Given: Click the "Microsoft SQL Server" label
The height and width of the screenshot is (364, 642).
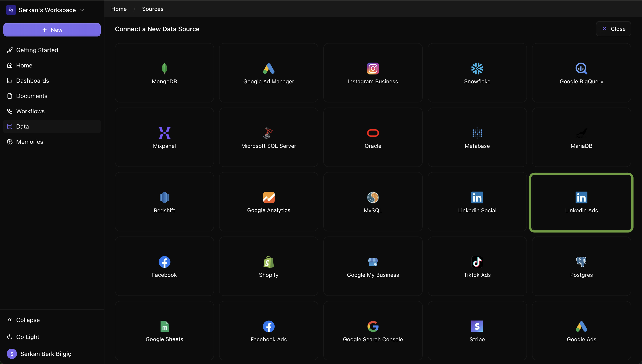Looking at the screenshot, I should click(269, 146).
